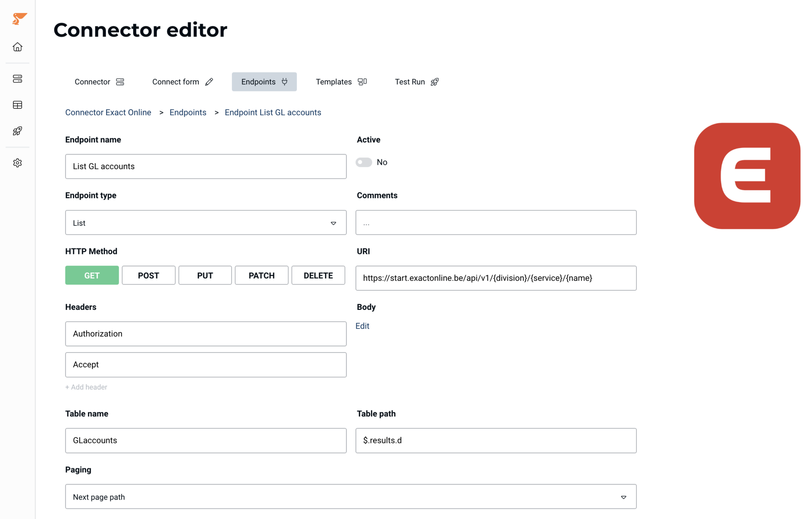Click the rocket icon in the sidebar
This screenshot has width=812, height=519.
[x=17, y=131]
